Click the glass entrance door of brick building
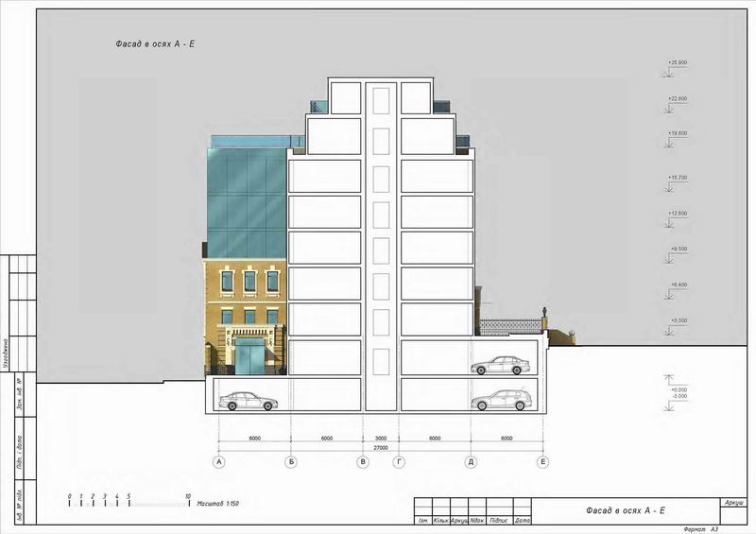This screenshot has height=534, width=756. tap(250, 360)
